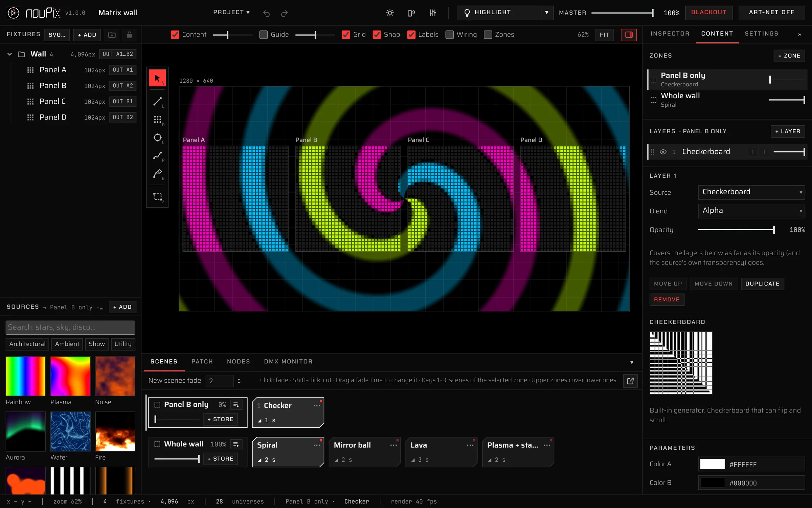
Task: Open scenes panel in pop-out window
Action: coord(630,381)
